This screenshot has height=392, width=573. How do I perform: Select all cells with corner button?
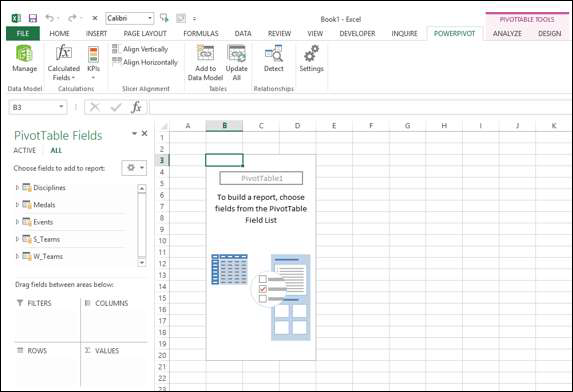(163, 126)
